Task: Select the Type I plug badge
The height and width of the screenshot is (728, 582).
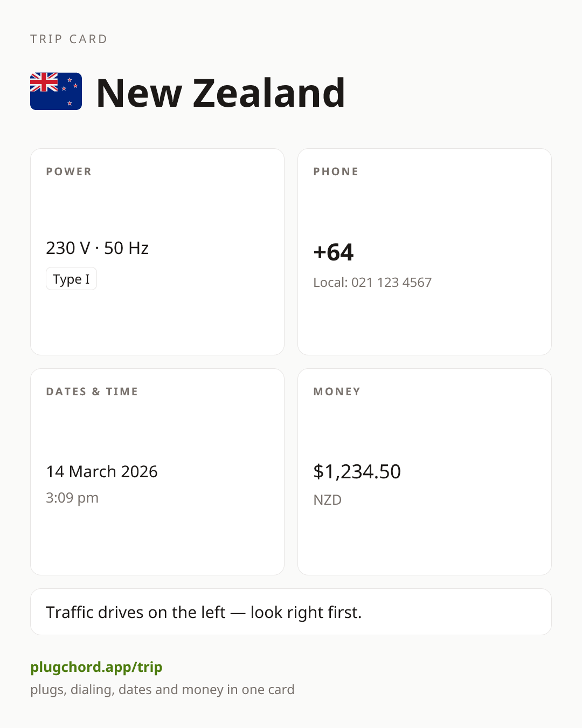Action: pos(71,279)
